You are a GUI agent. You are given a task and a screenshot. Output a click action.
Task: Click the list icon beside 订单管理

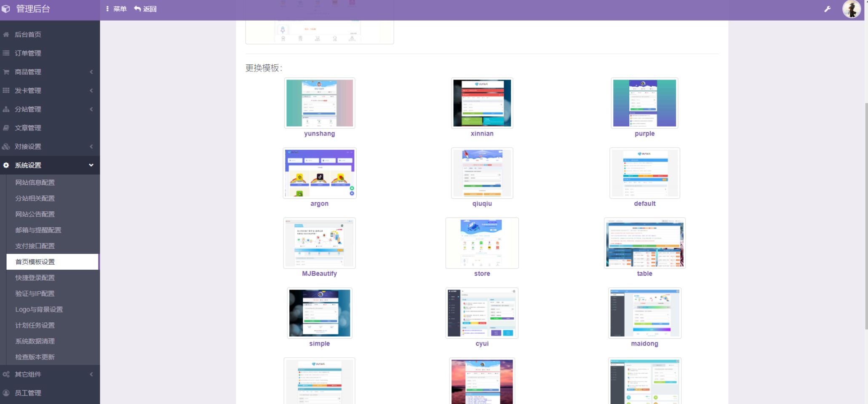[5, 53]
